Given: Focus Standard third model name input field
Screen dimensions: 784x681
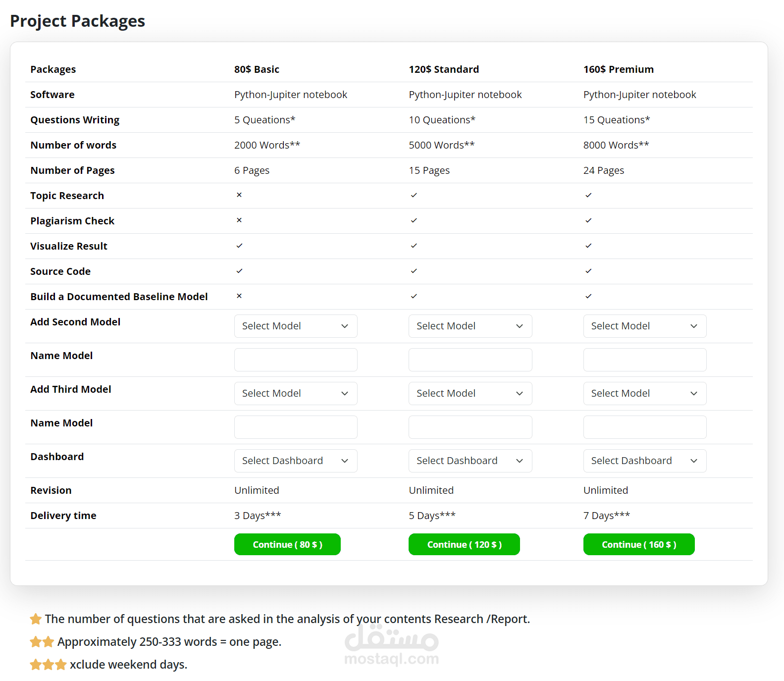Looking at the screenshot, I should tap(470, 427).
